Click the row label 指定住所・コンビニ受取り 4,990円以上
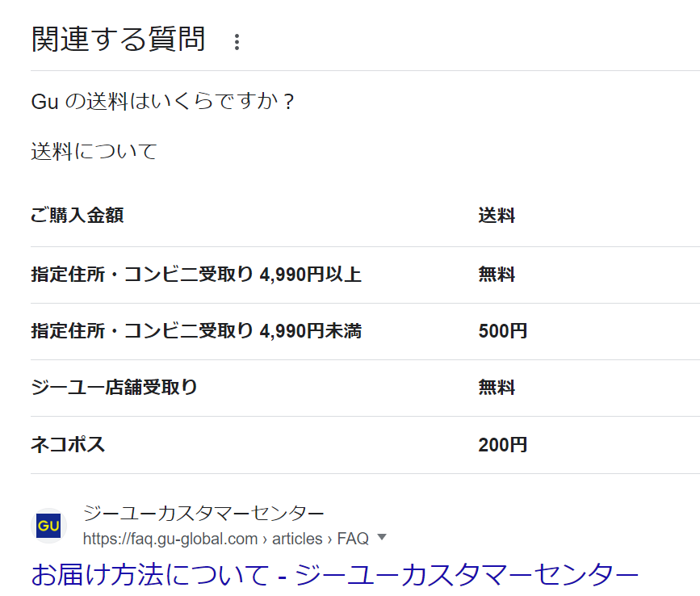This screenshot has height=596, width=700. pyautogui.click(x=196, y=274)
